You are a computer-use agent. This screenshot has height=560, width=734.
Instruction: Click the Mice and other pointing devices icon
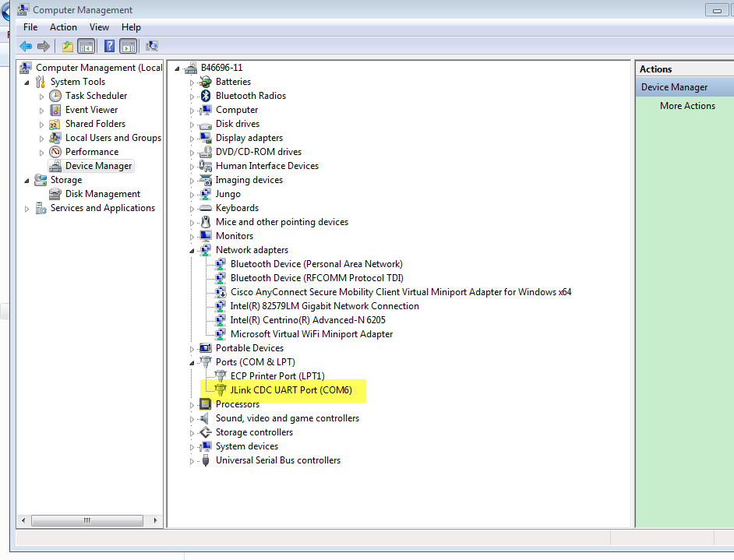click(206, 222)
